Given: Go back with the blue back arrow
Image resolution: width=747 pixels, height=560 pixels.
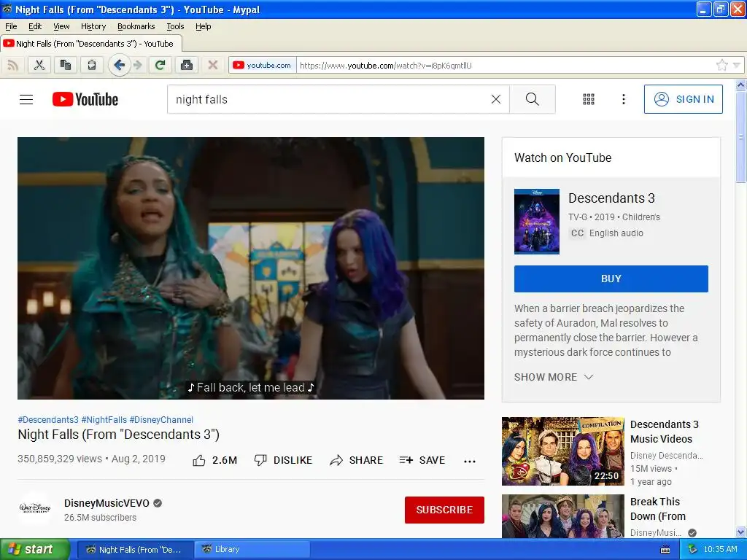Looking at the screenshot, I should (x=119, y=65).
